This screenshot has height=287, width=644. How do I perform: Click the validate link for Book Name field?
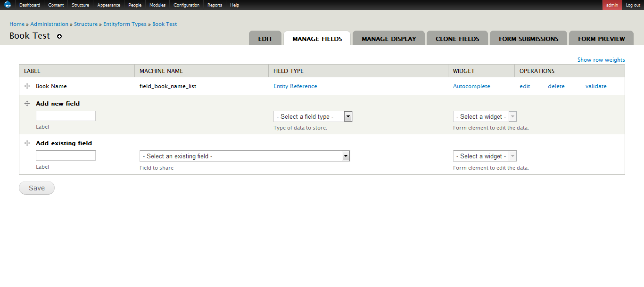click(596, 86)
